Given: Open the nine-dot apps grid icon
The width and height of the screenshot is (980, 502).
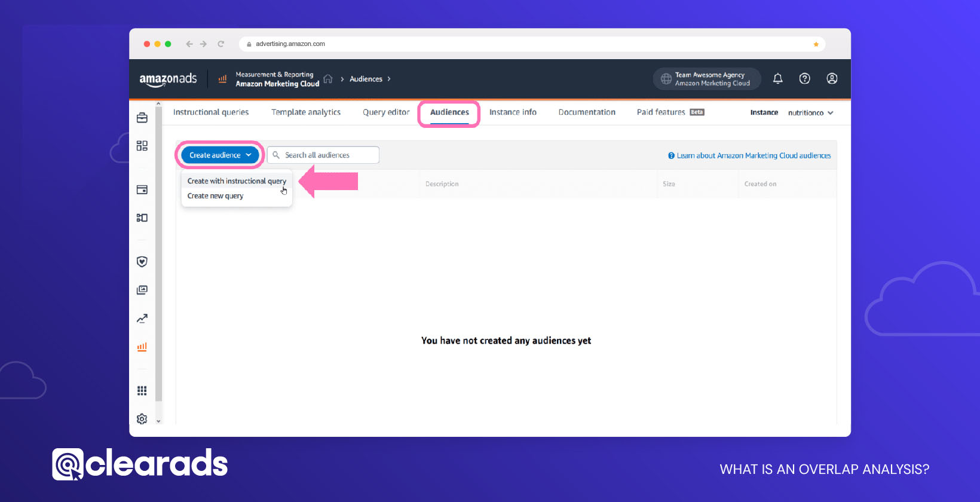Looking at the screenshot, I should point(142,390).
